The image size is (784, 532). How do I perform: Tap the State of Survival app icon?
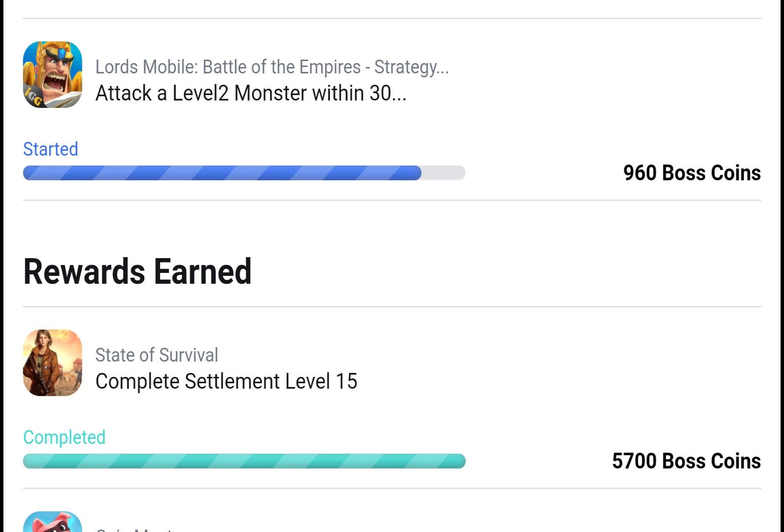pyautogui.click(x=53, y=363)
